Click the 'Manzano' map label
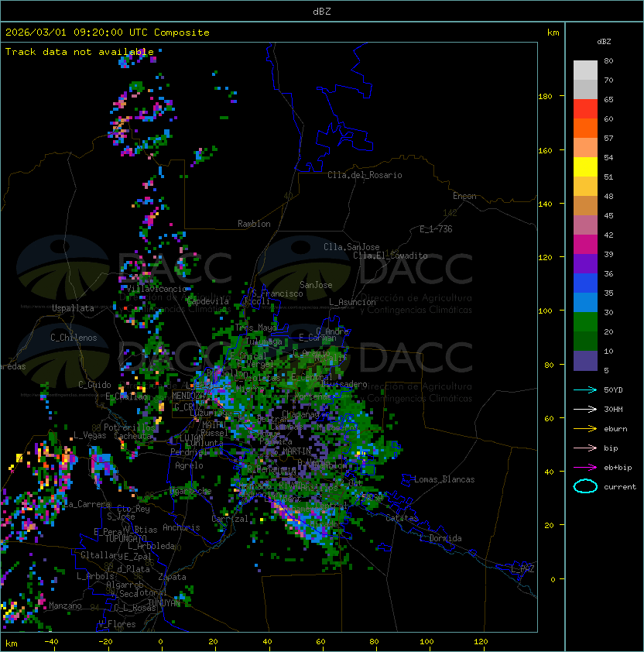Image resolution: width=644 pixels, height=652 pixels. (65, 606)
